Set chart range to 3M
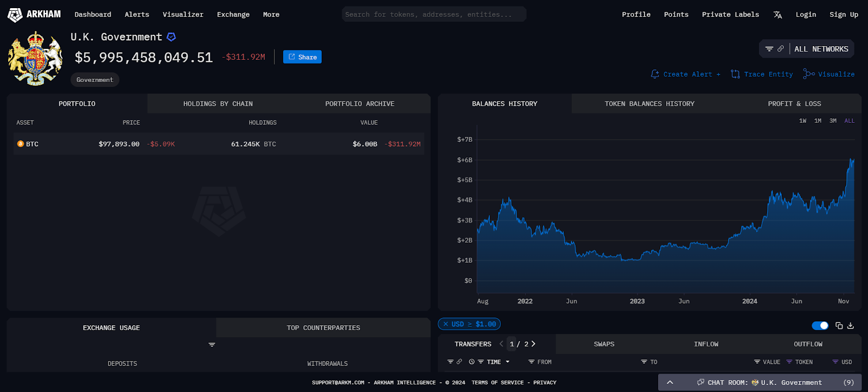This screenshot has height=392, width=868. tap(833, 121)
